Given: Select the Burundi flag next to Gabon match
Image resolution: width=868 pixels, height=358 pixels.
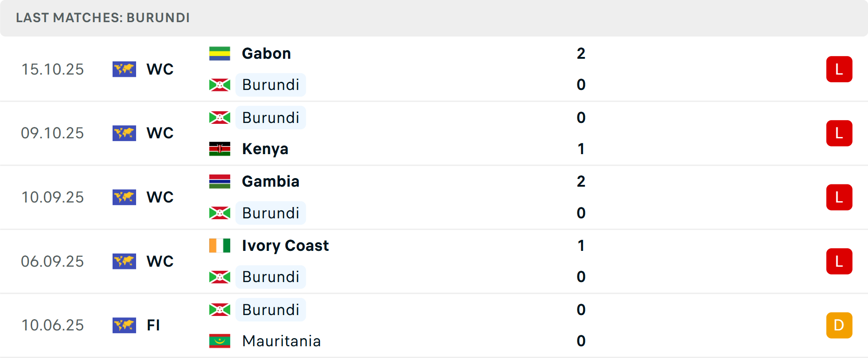Looking at the screenshot, I should [220, 85].
